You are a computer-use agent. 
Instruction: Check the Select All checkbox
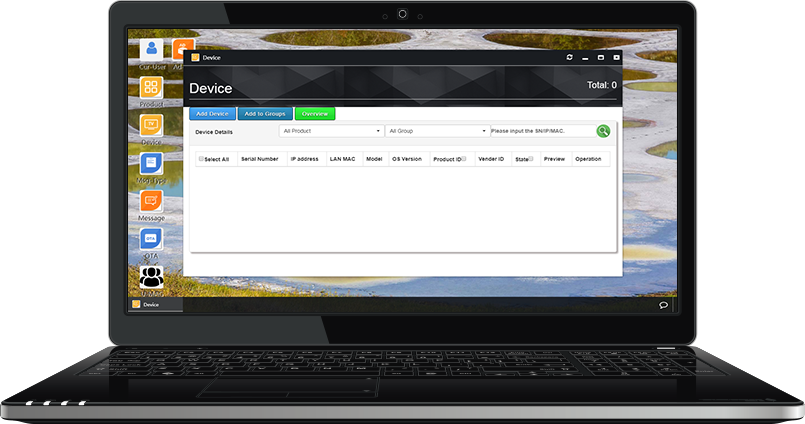click(x=201, y=158)
